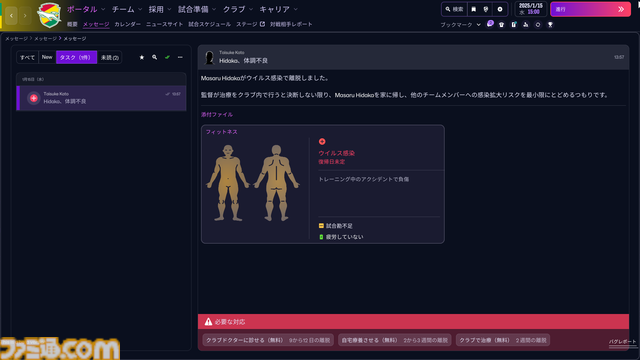Open the バグレポート link
640x360 pixels.
point(622,342)
